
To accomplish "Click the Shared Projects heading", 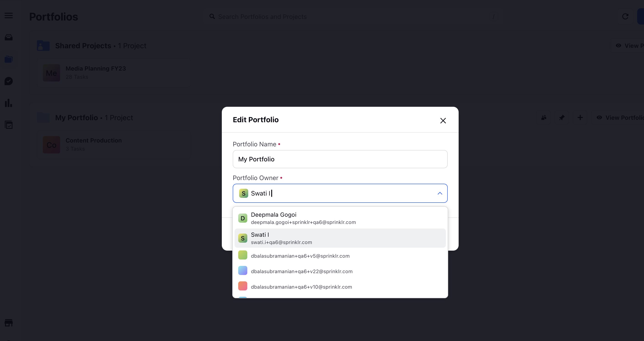I will click(83, 46).
